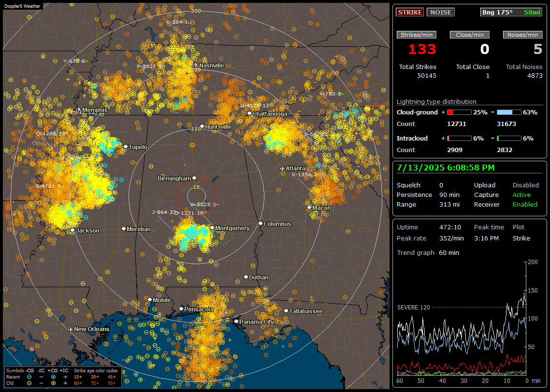Toggle the STRIKE indicator button

[410, 12]
